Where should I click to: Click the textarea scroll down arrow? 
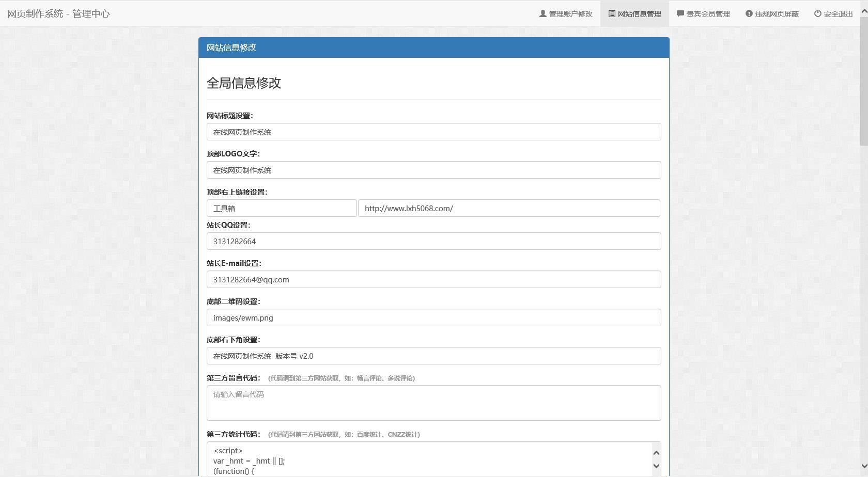pos(656,466)
